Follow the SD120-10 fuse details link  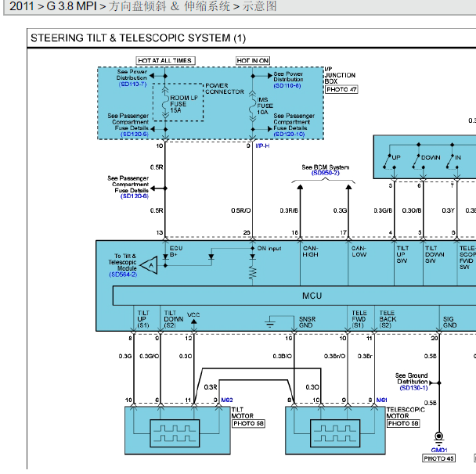pyautogui.click(x=289, y=134)
